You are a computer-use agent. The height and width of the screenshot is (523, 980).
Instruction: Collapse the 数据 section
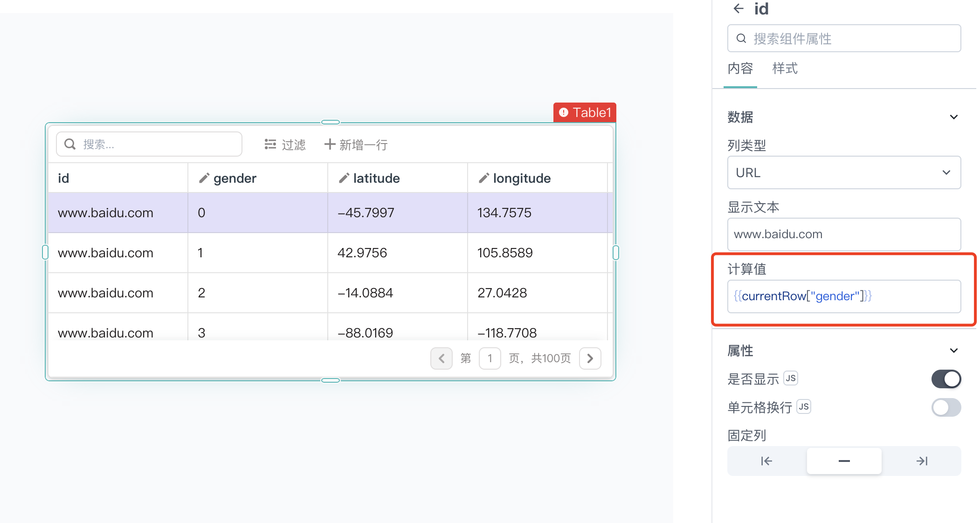click(954, 117)
